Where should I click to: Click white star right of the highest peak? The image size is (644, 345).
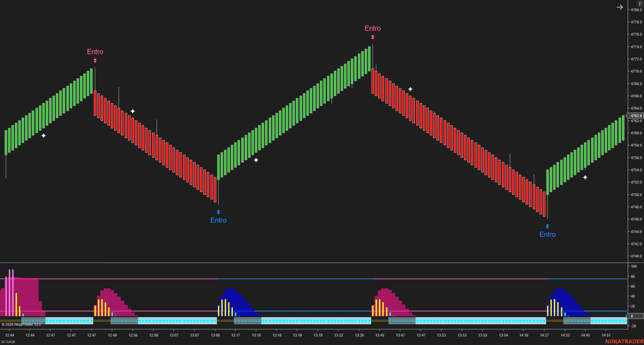pos(410,89)
